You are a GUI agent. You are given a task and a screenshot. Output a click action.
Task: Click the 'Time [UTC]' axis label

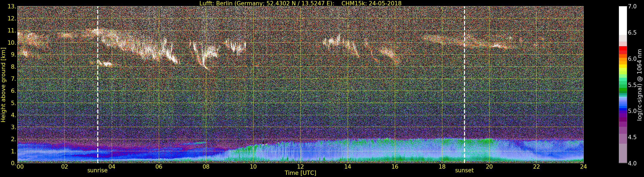[300, 173]
